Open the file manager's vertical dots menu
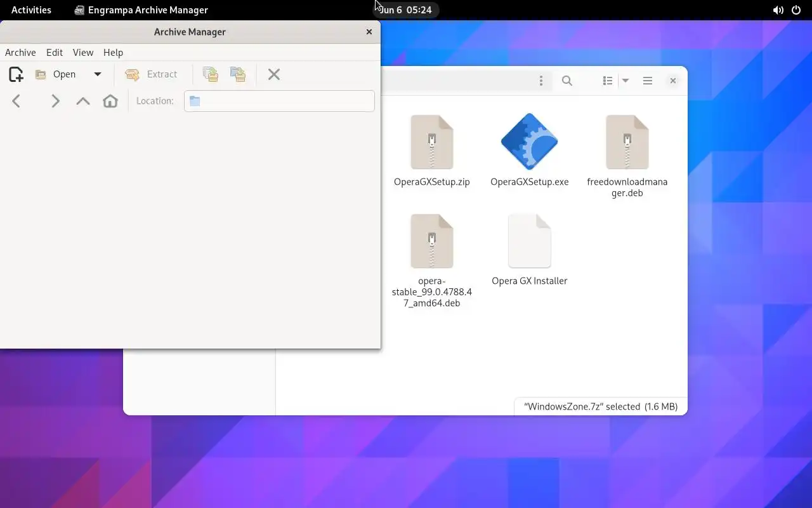 541,81
